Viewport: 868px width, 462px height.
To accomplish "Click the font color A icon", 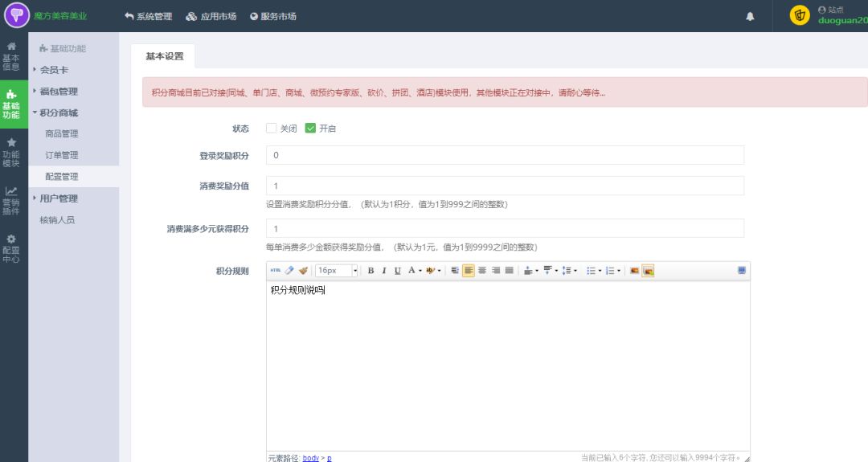I will (411, 271).
